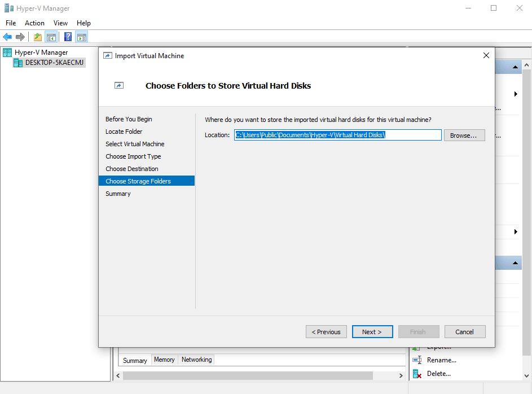532x394 pixels.
Task: Close the Import Virtual Machine dialog
Action: coord(486,55)
